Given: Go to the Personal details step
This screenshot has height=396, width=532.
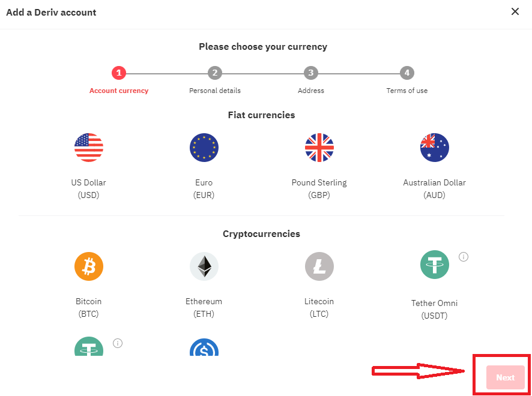Looking at the screenshot, I should tap(214, 73).
